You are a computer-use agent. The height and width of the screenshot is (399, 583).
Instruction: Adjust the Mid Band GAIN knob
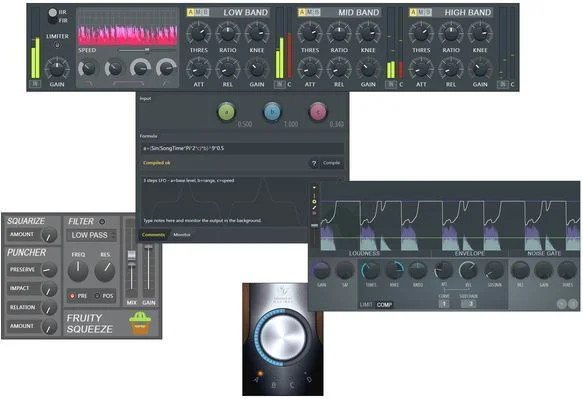coord(368,68)
